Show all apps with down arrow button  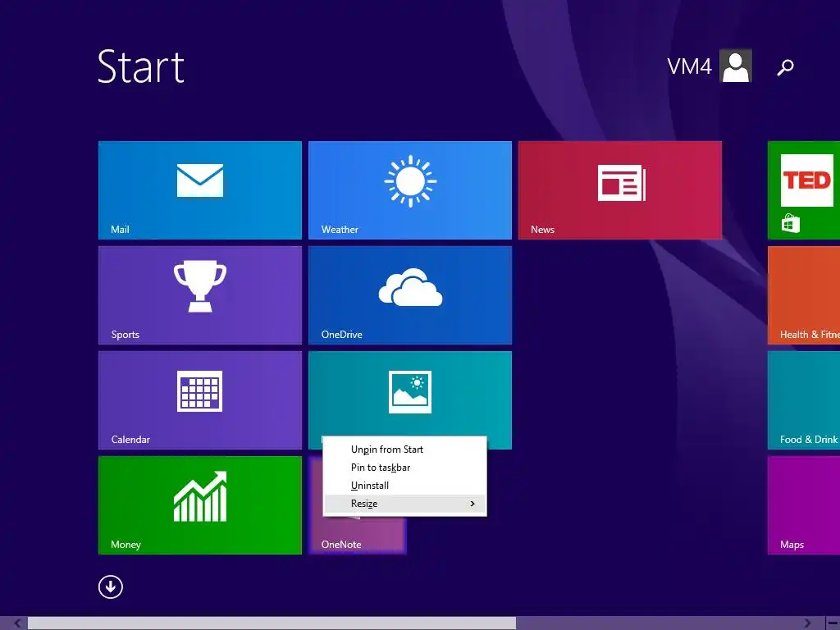[111, 587]
